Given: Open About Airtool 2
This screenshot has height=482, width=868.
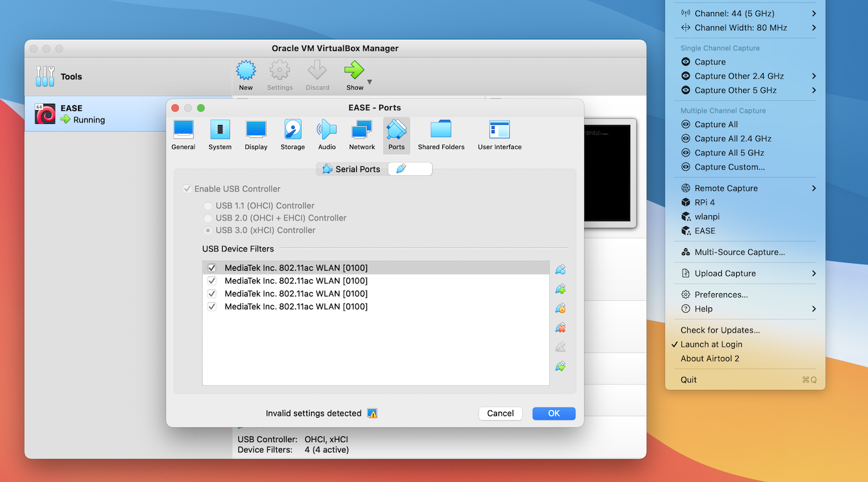Looking at the screenshot, I should click(745, 358).
